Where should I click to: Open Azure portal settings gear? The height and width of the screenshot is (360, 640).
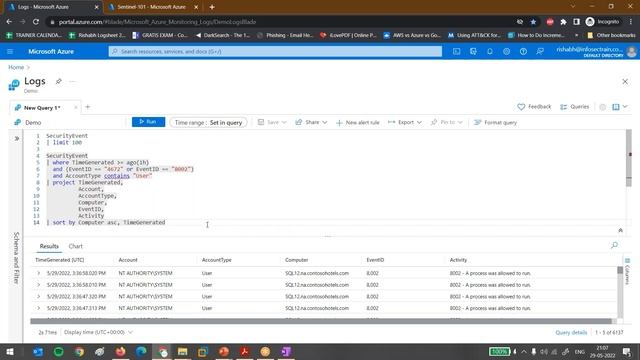[507, 51]
